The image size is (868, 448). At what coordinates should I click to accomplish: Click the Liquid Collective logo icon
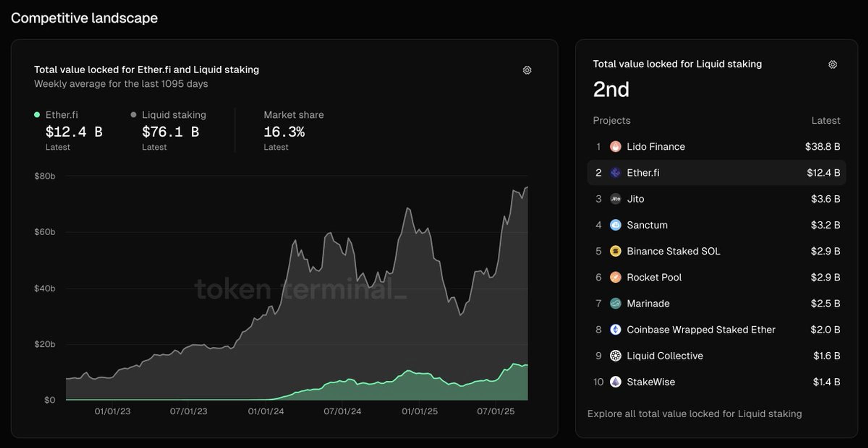click(x=615, y=356)
